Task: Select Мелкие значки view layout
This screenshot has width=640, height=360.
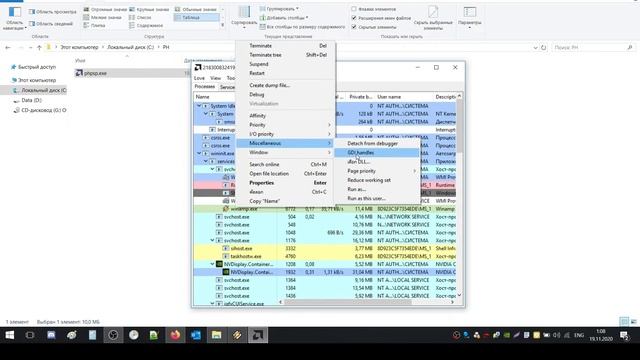Action: point(102,17)
